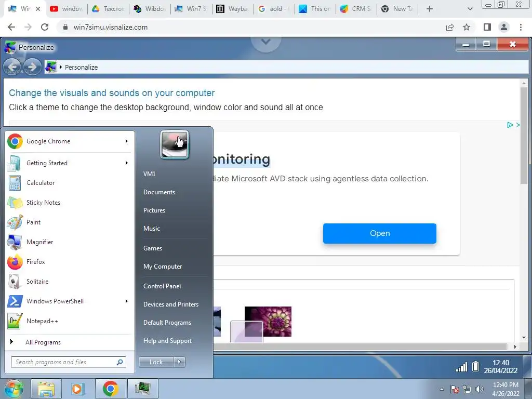The image size is (532, 399).
Task: Open Default Programs entry
Action: pos(167,323)
